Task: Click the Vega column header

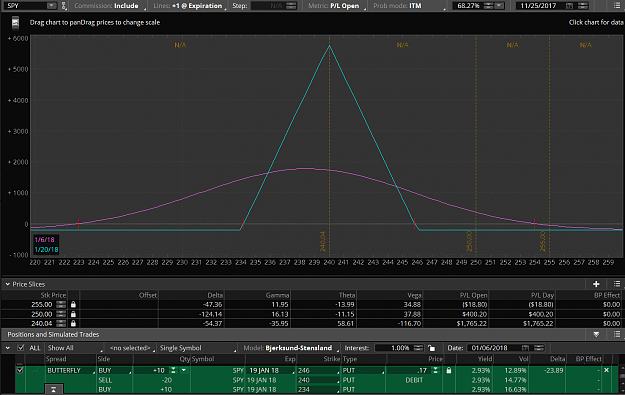Action: pos(414,295)
